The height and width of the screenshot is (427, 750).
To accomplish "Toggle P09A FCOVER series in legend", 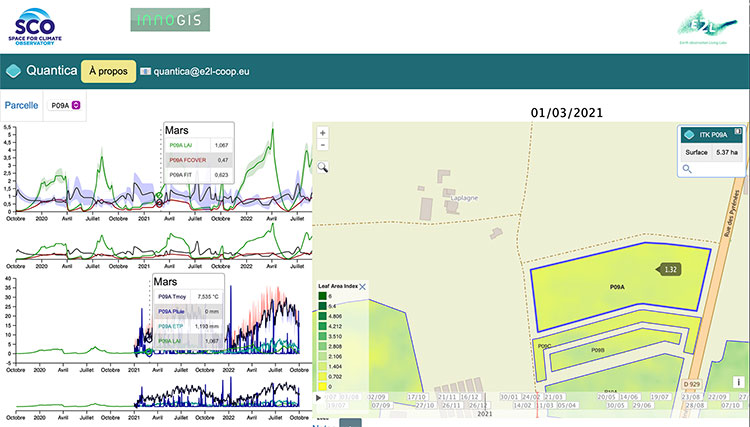I will point(190,160).
